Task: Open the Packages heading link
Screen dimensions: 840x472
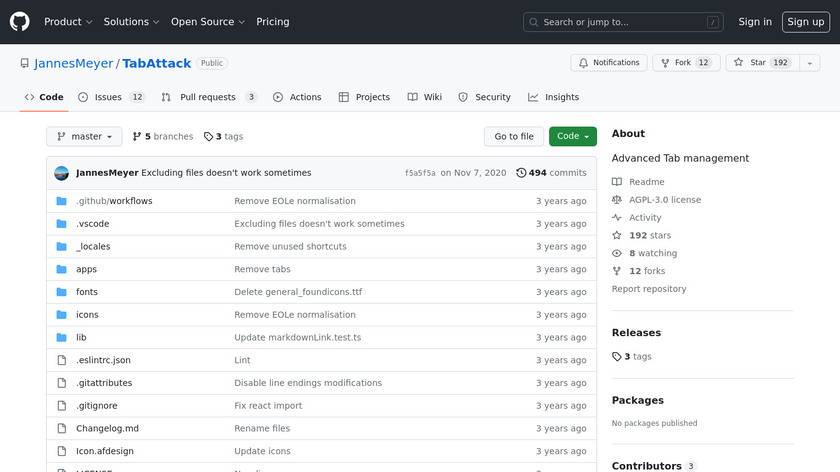Action: [638, 400]
